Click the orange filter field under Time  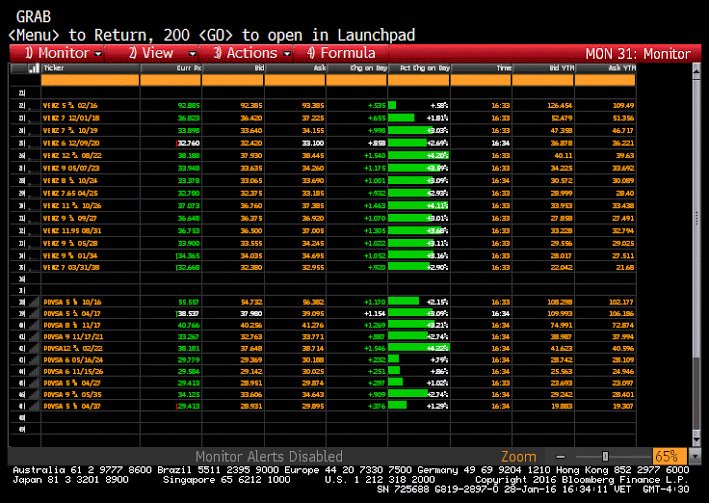coord(481,81)
